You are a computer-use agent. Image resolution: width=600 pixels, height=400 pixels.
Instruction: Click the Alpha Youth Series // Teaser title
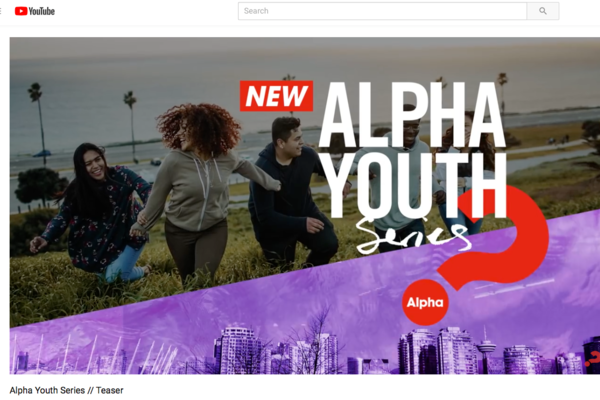pyautogui.click(x=67, y=390)
